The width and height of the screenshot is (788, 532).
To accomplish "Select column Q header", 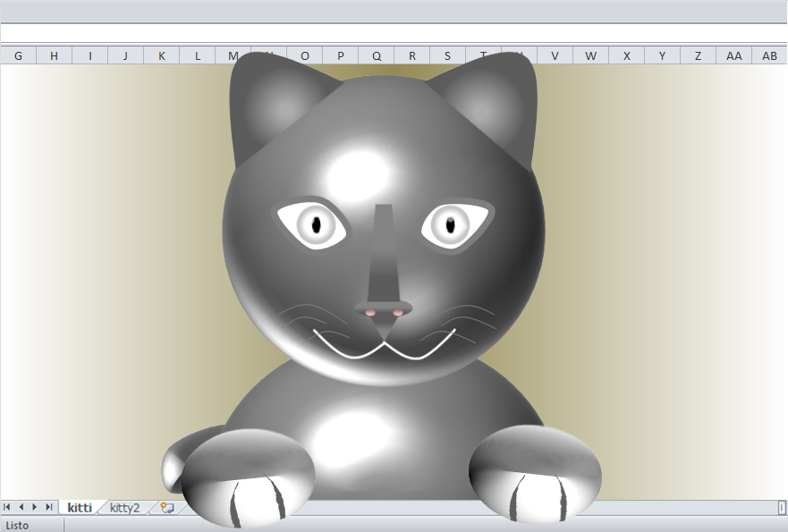I will coord(377,55).
